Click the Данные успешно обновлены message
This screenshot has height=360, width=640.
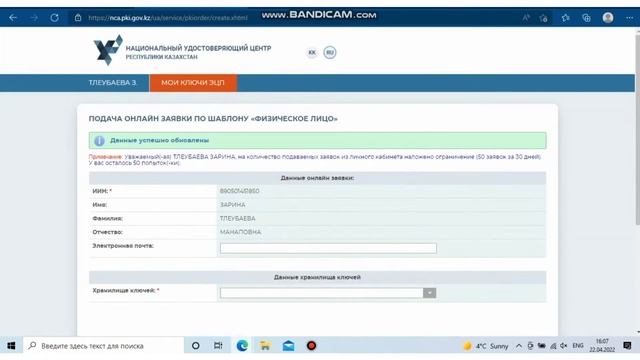[x=159, y=140]
